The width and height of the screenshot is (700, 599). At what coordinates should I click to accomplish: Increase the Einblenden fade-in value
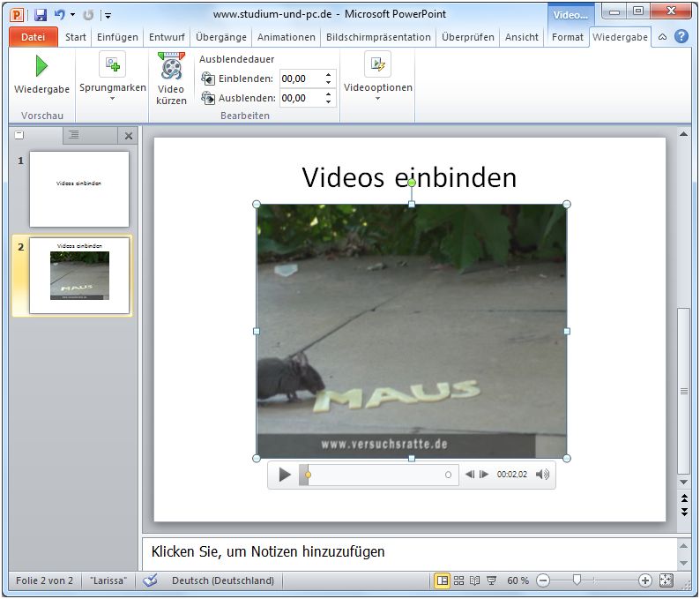[329, 75]
